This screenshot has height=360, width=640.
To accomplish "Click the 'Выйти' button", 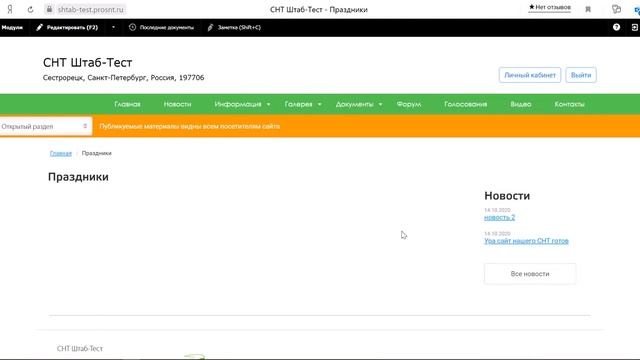I will 581,75.
